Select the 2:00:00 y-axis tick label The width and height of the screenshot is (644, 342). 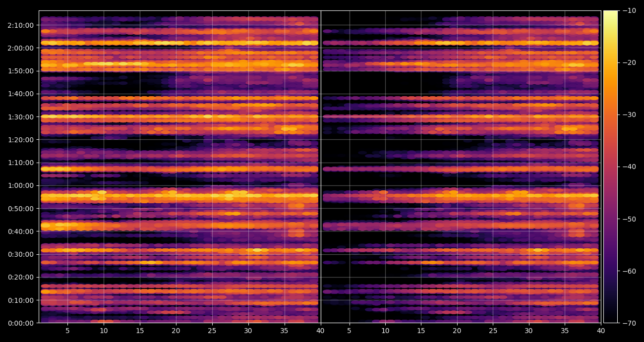coord(21,48)
